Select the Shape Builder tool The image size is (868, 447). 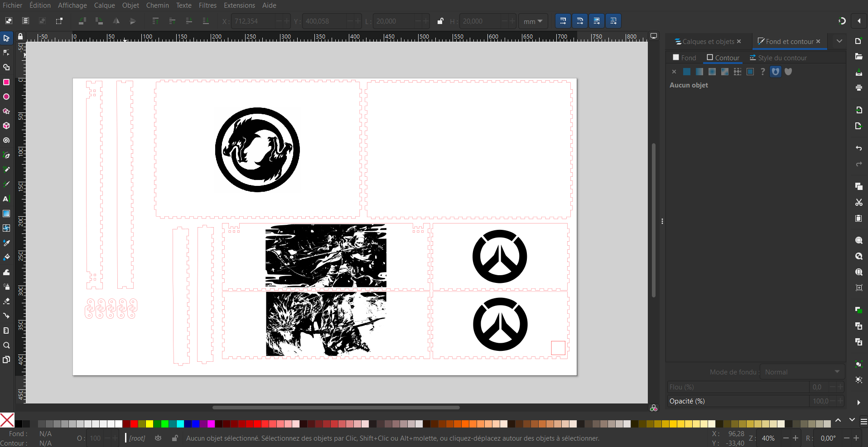pyautogui.click(x=6, y=68)
